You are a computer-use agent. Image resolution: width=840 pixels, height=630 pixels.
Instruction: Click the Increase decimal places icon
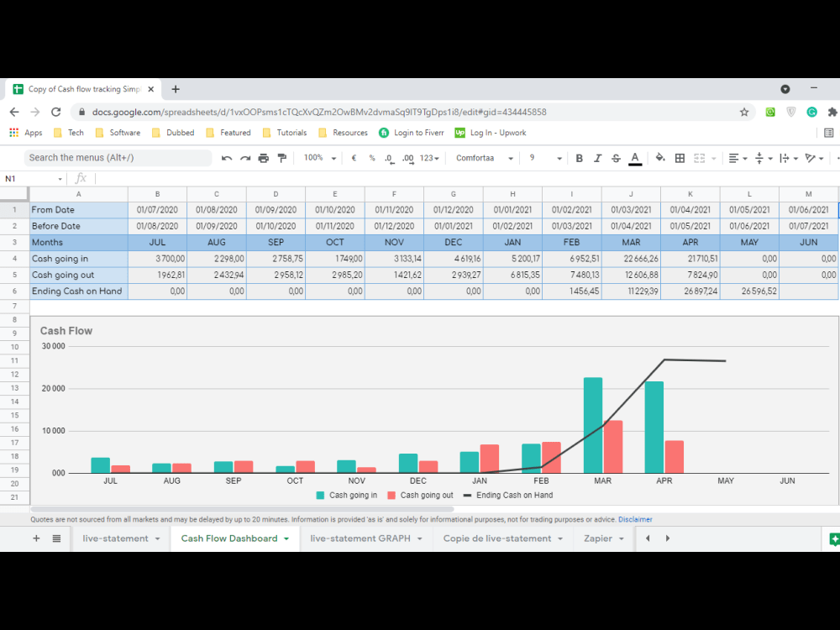pos(408,158)
